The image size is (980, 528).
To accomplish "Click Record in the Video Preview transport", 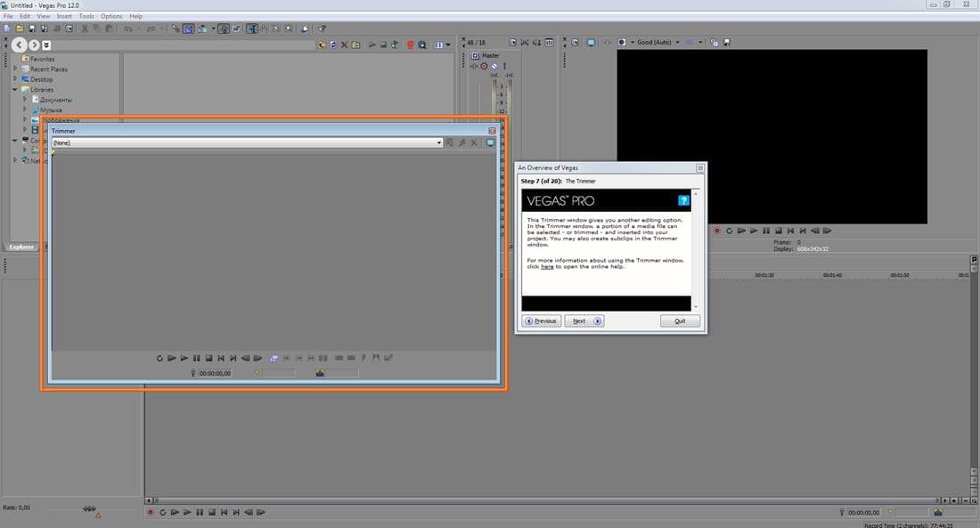I will (717, 231).
